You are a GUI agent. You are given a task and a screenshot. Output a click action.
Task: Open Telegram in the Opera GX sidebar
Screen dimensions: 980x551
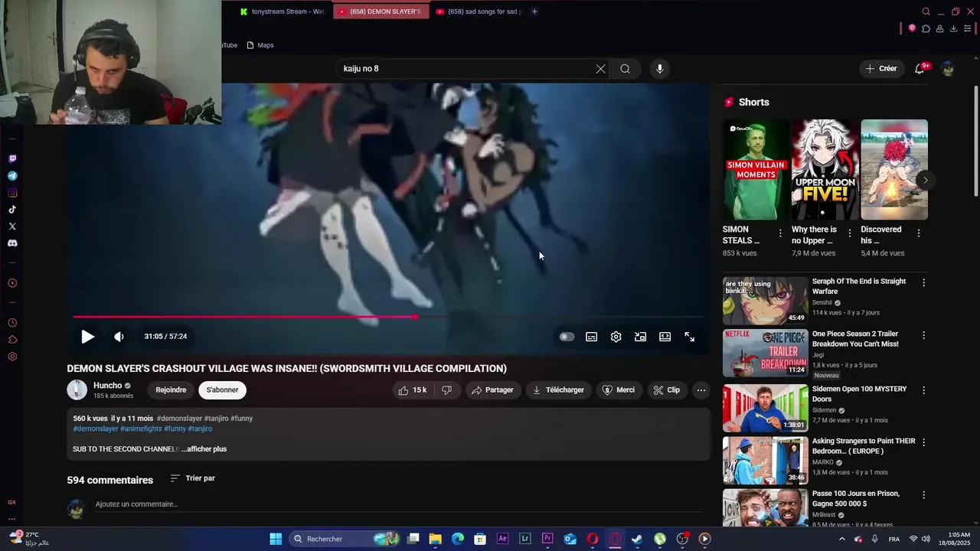click(x=12, y=176)
